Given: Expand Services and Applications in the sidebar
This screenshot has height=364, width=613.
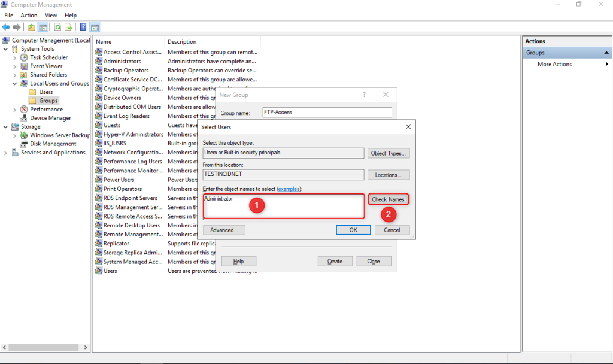Looking at the screenshot, I should pos(5,152).
